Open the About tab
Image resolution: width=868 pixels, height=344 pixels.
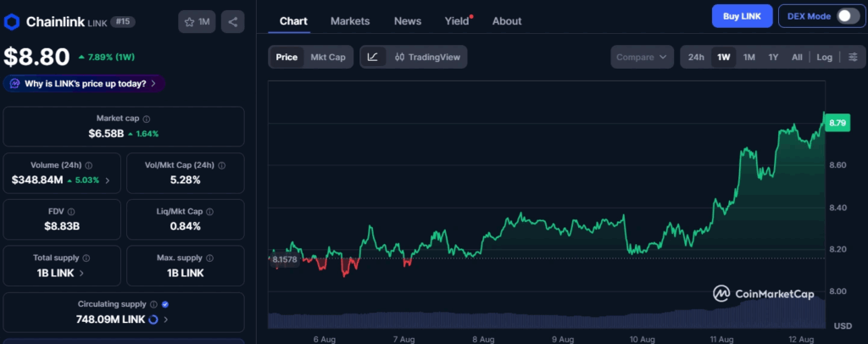click(x=507, y=21)
